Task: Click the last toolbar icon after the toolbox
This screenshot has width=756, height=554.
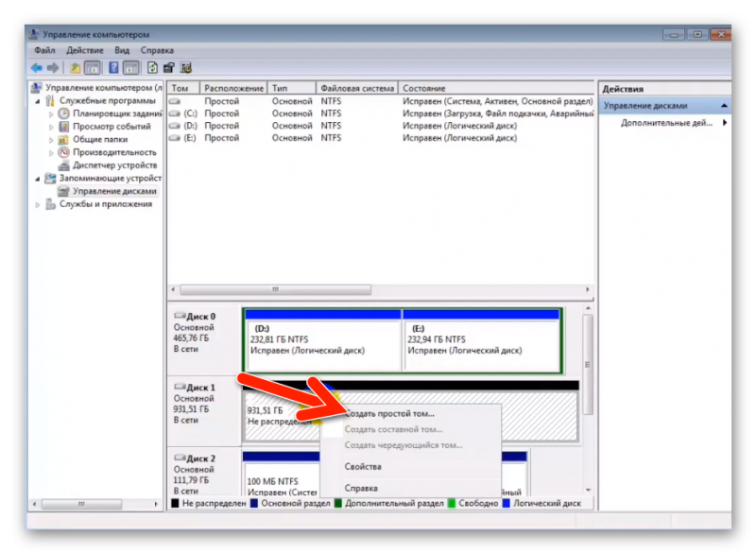Action: coord(186,68)
